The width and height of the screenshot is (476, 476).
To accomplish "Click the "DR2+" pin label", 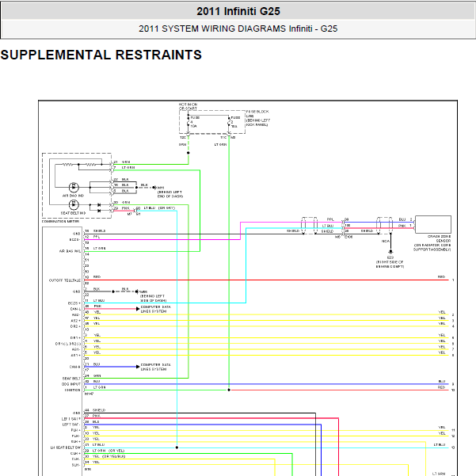I will point(75,326).
